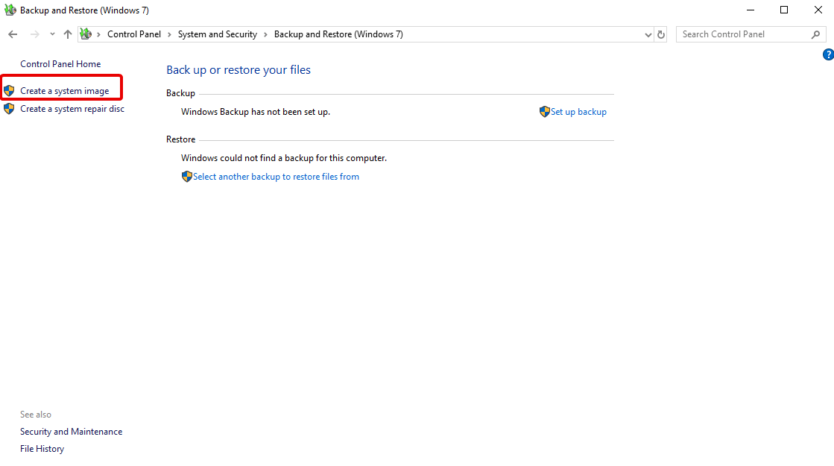
Task: Open the recent locations dropdown
Action: [51, 34]
